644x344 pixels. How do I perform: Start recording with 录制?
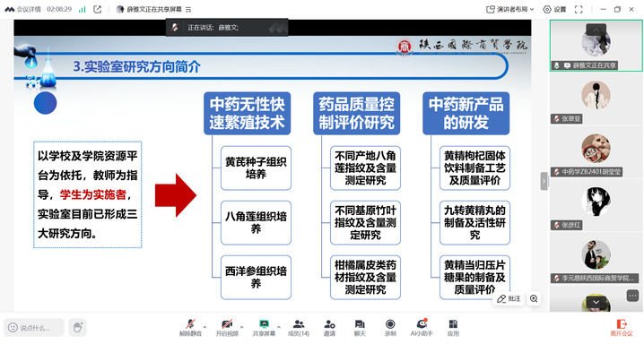tap(390, 328)
